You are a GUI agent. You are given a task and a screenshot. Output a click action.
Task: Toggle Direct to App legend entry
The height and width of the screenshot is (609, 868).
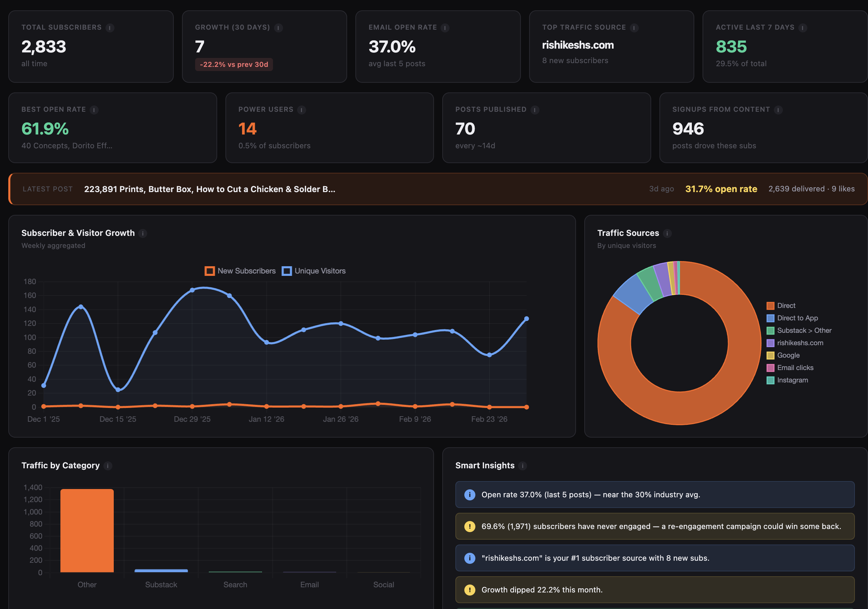tap(797, 318)
